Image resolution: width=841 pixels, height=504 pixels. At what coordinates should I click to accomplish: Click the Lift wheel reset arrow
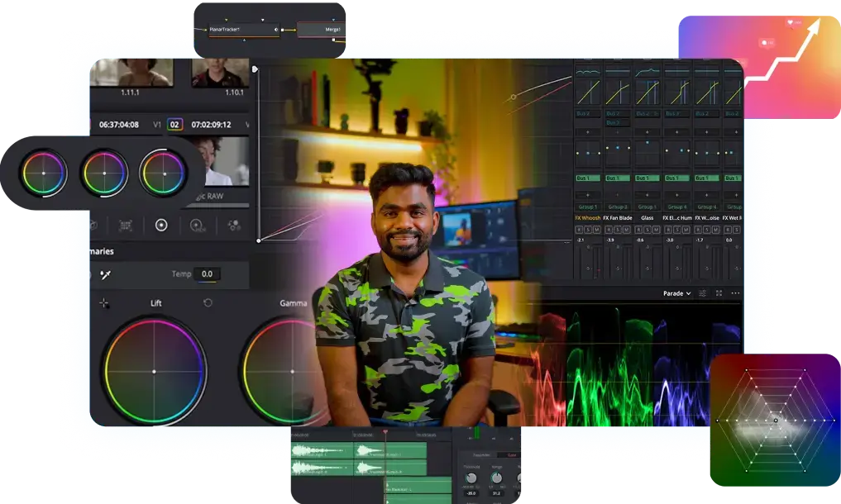(208, 303)
